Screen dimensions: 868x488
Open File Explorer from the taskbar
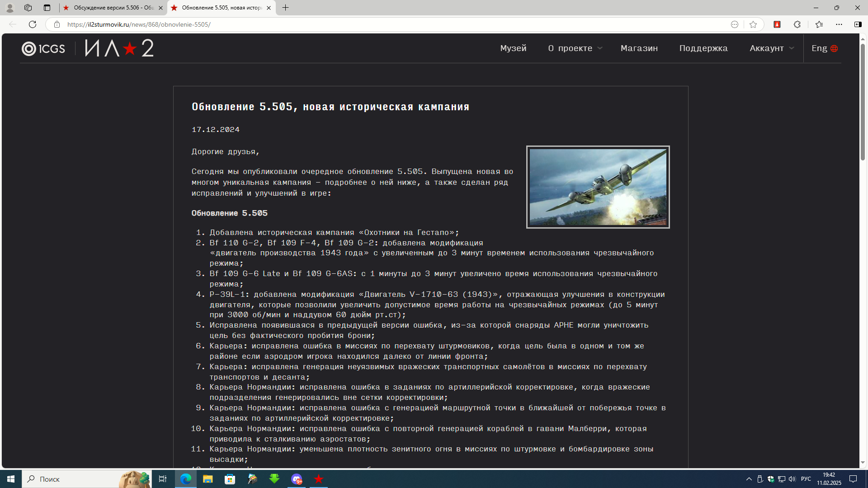(x=208, y=479)
